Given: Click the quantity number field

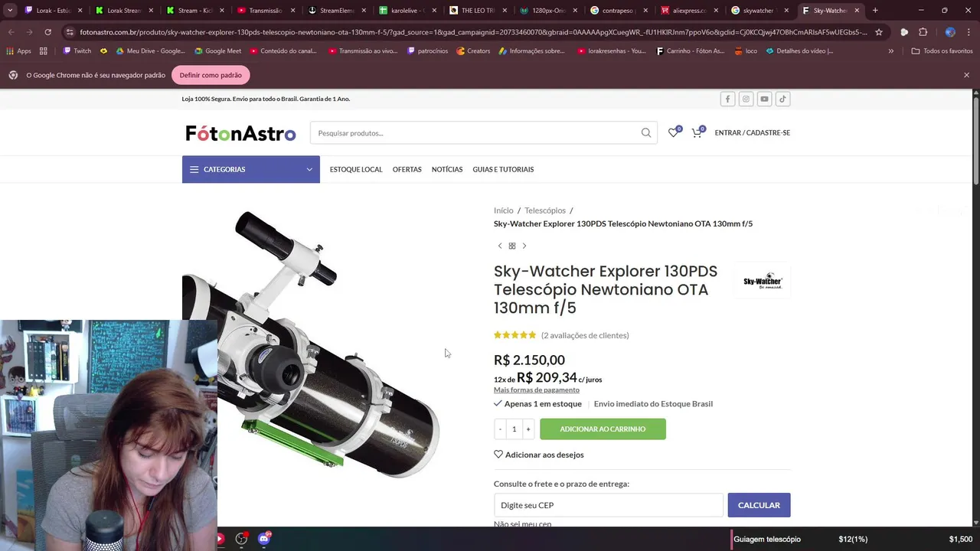Looking at the screenshot, I should (514, 429).
